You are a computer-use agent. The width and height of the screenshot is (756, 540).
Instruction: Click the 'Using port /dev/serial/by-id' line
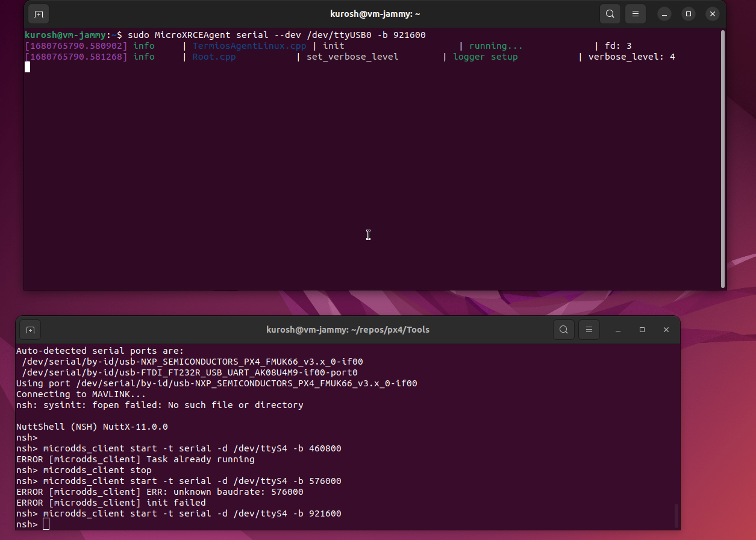tap(217, 383)
